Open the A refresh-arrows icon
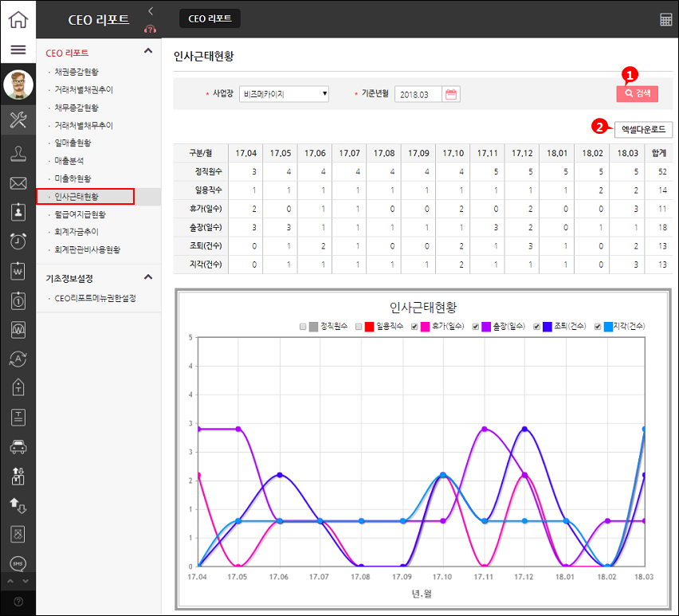The height and width of the screenshot is (616, 679). [18, 359]
